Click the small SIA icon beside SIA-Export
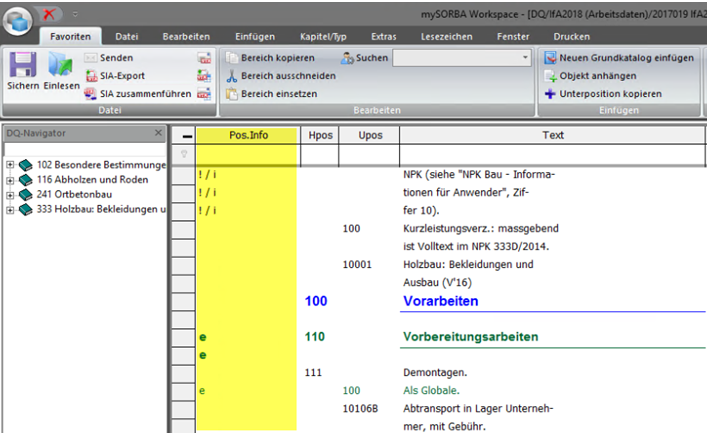Screen dimensions: 707x435 click(204, 76)
